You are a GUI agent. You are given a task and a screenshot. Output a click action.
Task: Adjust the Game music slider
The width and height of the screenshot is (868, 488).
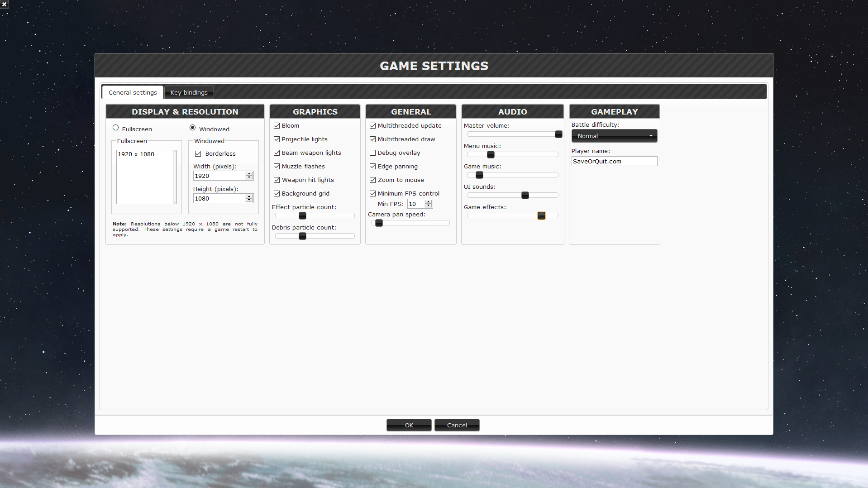[479, 175]
